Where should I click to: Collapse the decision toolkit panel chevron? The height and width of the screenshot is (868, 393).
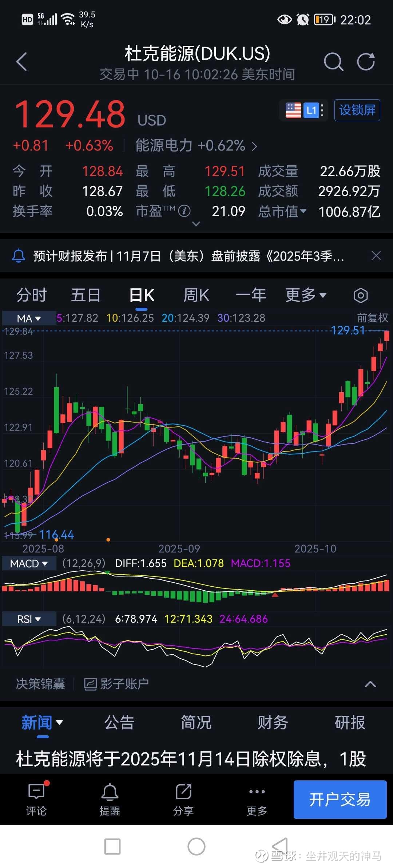coord(370,684)
